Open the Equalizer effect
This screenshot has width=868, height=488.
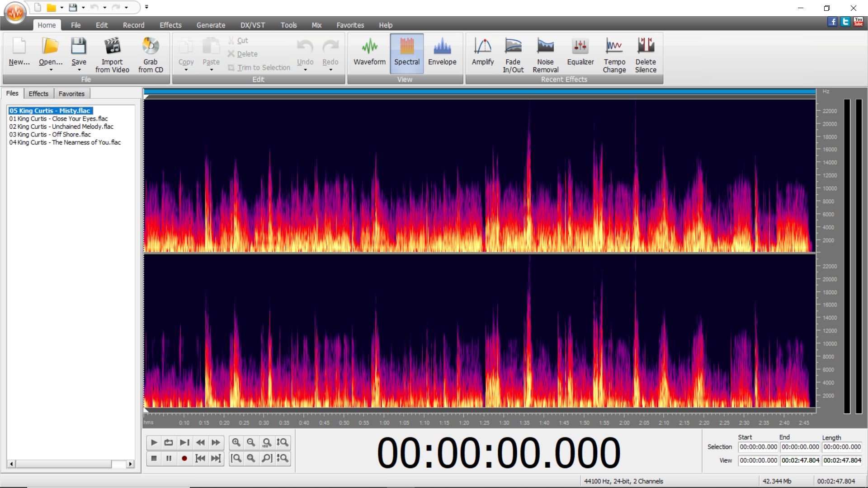(x=580, y=52)
